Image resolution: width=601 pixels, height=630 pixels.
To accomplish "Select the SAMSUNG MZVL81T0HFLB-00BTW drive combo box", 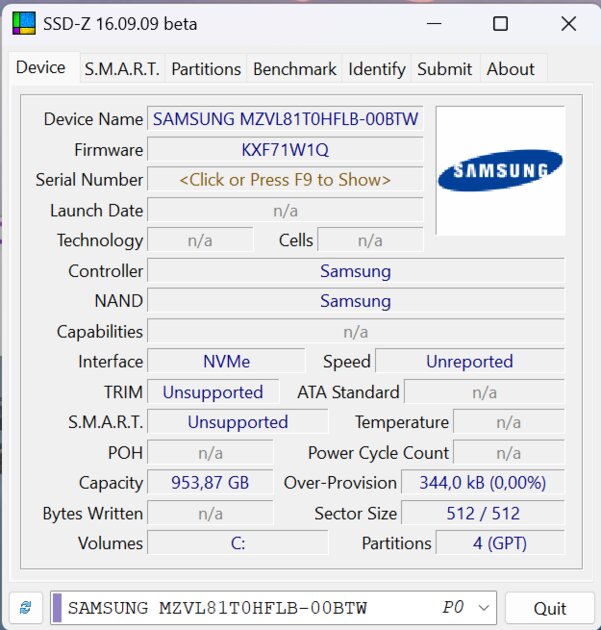I will [274, 608].
